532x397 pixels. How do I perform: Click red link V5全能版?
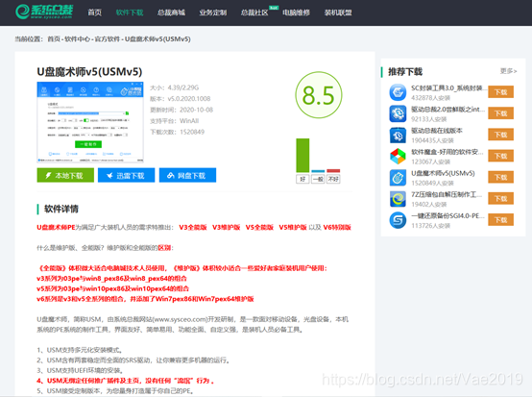259,227
